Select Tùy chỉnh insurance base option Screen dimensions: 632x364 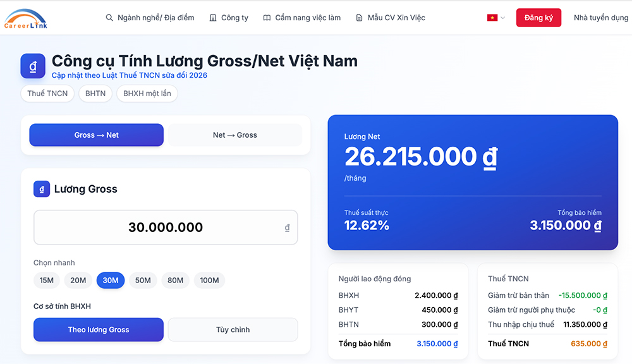(x=233, y=330)
